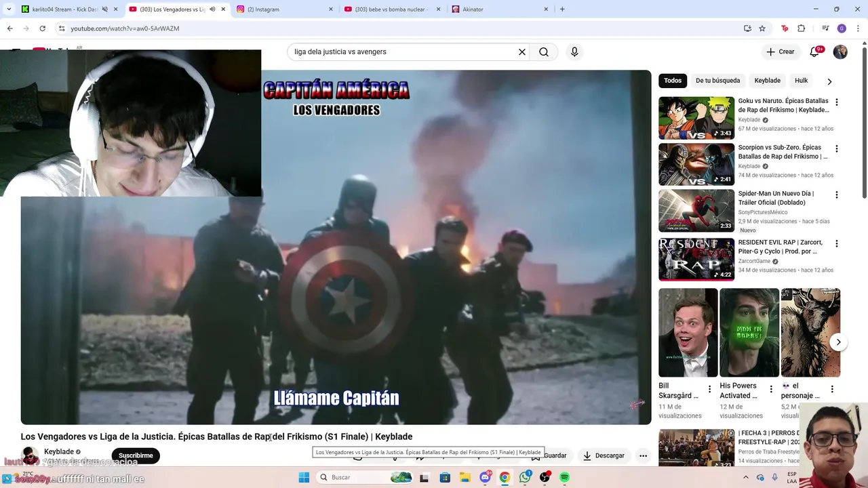
Task: Switch to the bebe vs bomba nuclear tab
Action: (x=390, y=9)
